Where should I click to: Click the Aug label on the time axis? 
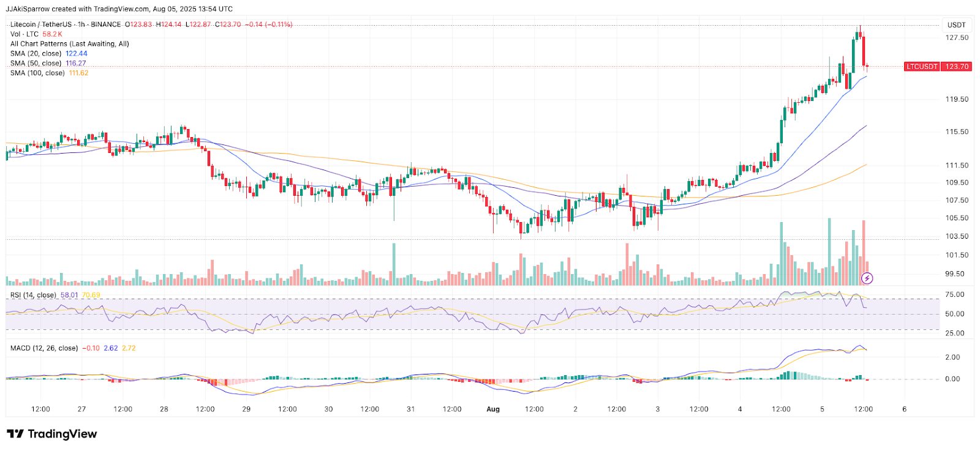493,409
